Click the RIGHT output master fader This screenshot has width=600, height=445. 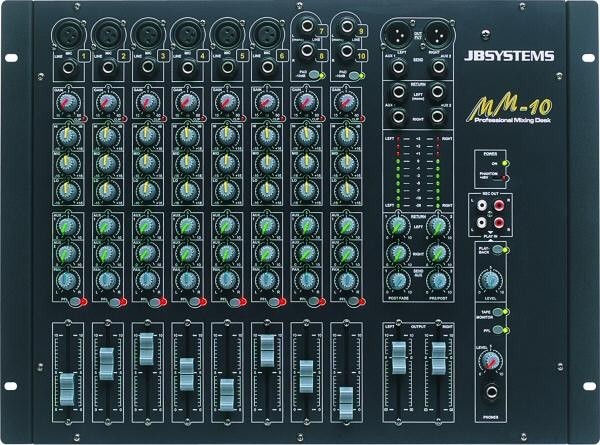pos(439,359)
